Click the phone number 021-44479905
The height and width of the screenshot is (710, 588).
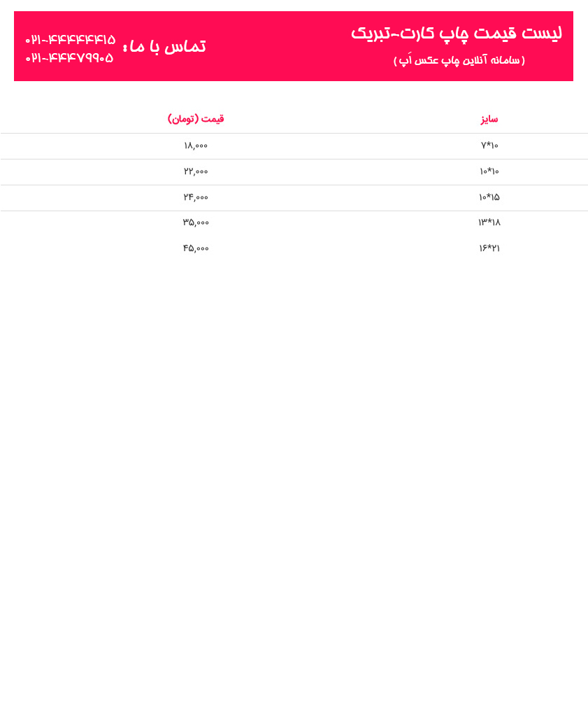69,58
